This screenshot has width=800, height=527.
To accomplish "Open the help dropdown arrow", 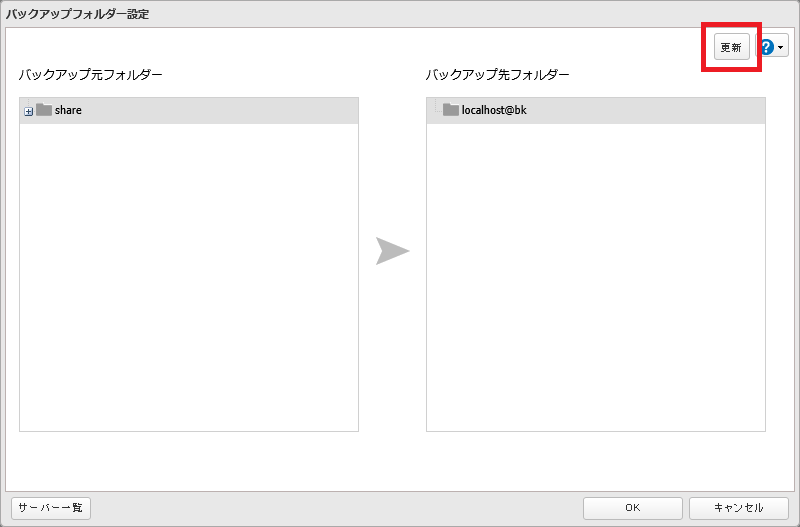I will pyautogui.click(x=781, y=47).
